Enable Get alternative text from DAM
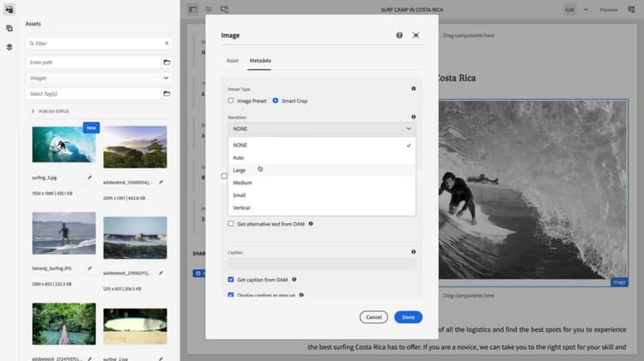Screen dimensions: 644x361 (231, 224)
